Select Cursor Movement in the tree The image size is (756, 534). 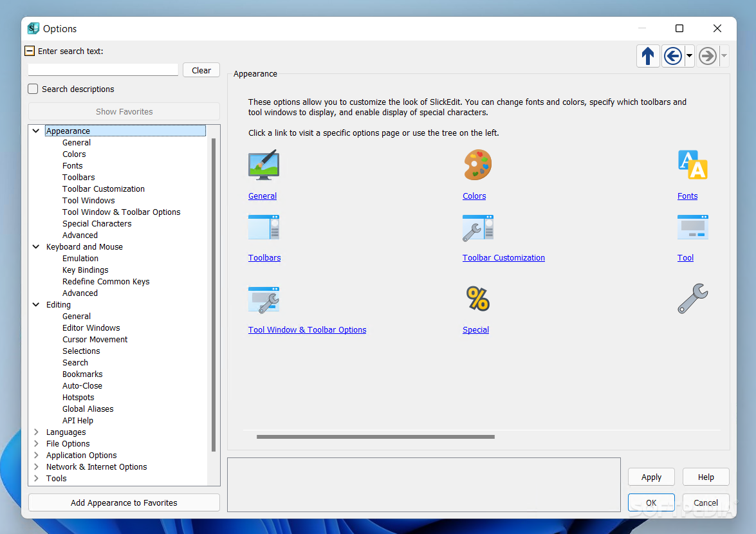[95, 339]
